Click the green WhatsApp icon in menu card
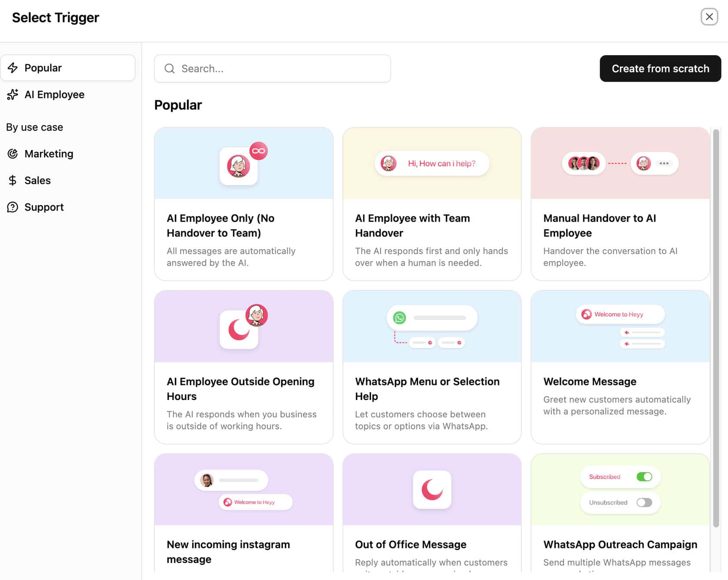The height and width of the screenshot is (580, 728). (399, 318)
